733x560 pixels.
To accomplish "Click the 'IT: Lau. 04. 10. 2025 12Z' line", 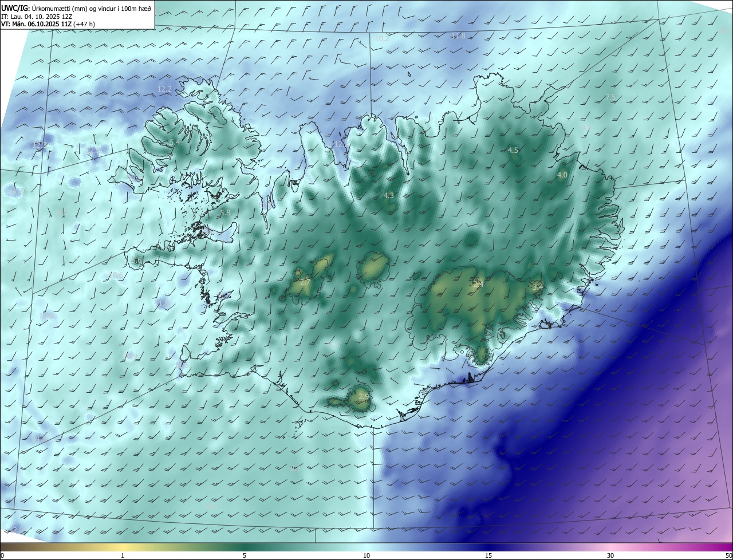I will tap(37, 16).
